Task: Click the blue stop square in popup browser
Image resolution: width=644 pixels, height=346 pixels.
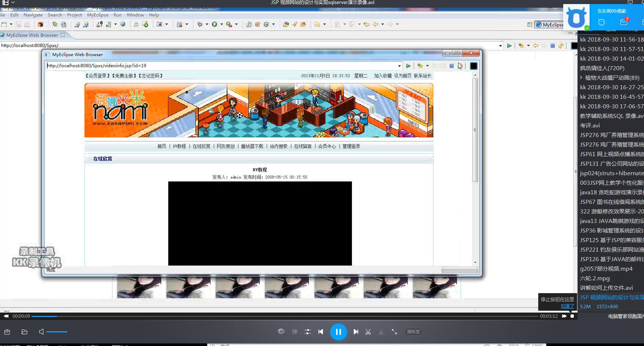Action: (x=451, y=66)
